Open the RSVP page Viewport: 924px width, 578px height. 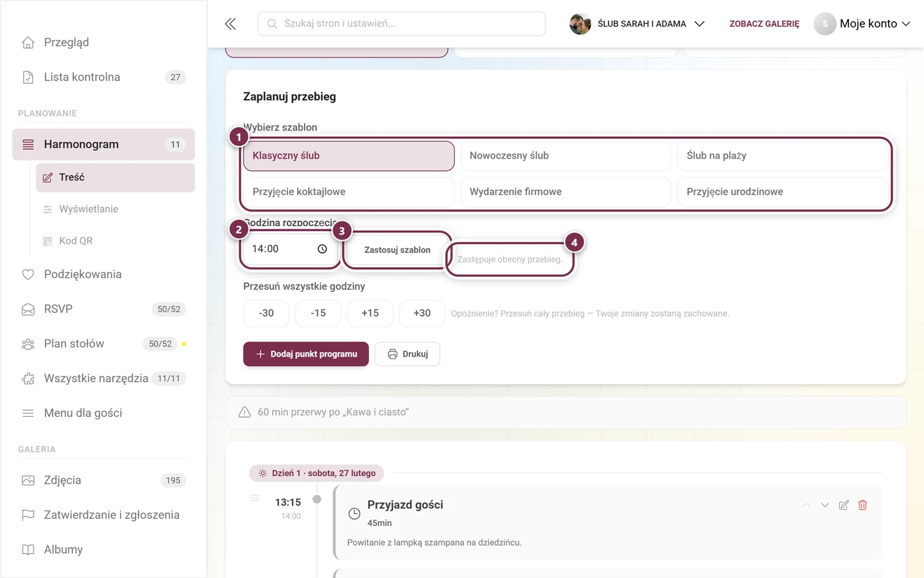pyautogui.click(x=103, y=309)
